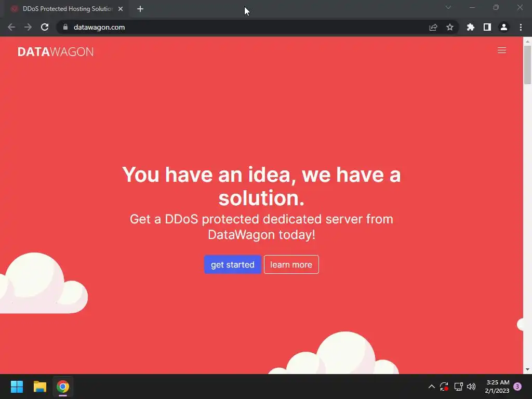This screenshot has height=399, width=532.
Task: Click the scrollbar down arrow
Action: [527, 369]
